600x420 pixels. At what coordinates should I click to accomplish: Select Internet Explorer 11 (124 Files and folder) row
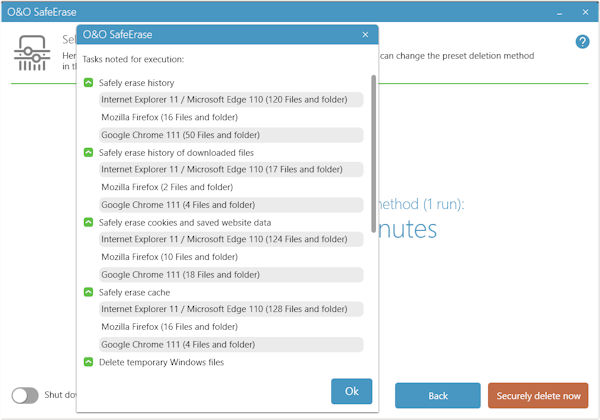coord(231,239)
